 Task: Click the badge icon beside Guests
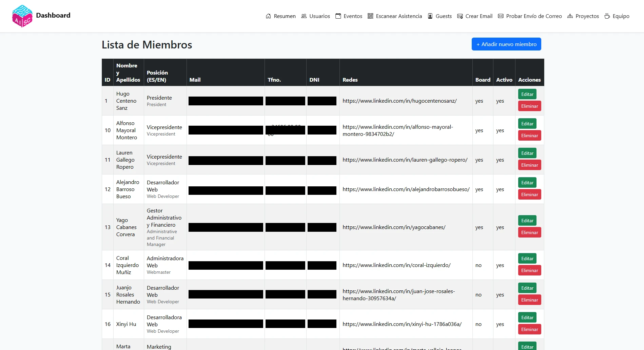pyautogui.click(x=430, y=16)
